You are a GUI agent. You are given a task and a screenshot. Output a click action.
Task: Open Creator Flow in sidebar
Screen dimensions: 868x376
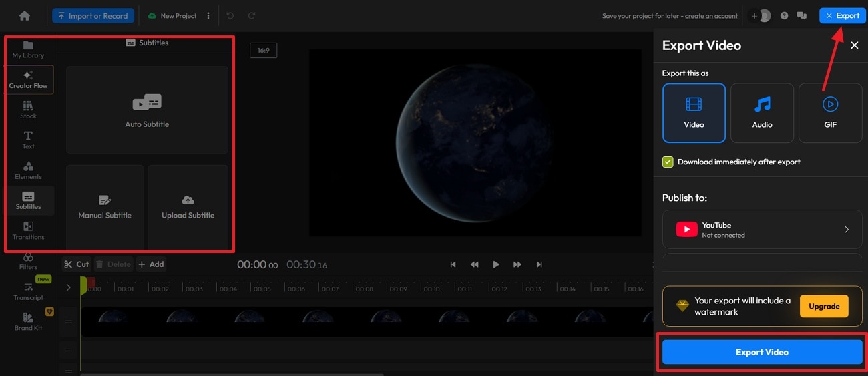(x=28, y=80)
